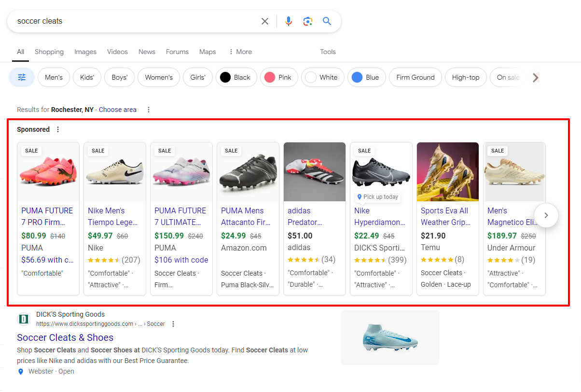The image size is (581, 392).
Task: Open the Images tab
Action: click(85, 52)
